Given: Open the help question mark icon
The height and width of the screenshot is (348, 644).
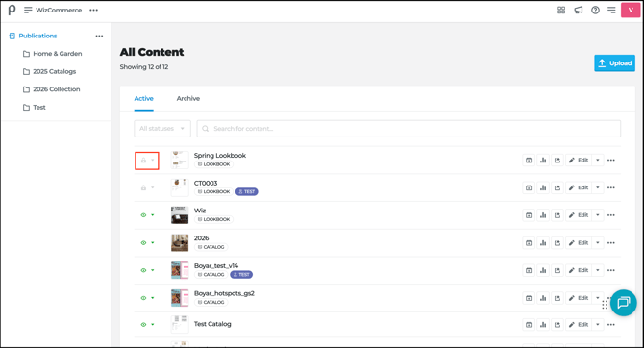Looking at the screenshot, I should (595, 10).
